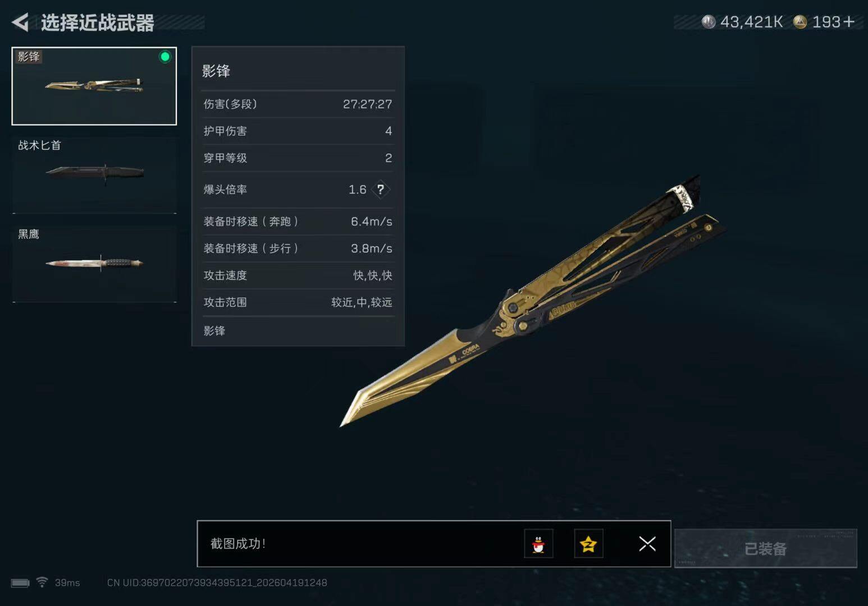Select the 战术匕首 weapon card
The height and width of the screenshot is (606, 868).
[x=94, y=175]
